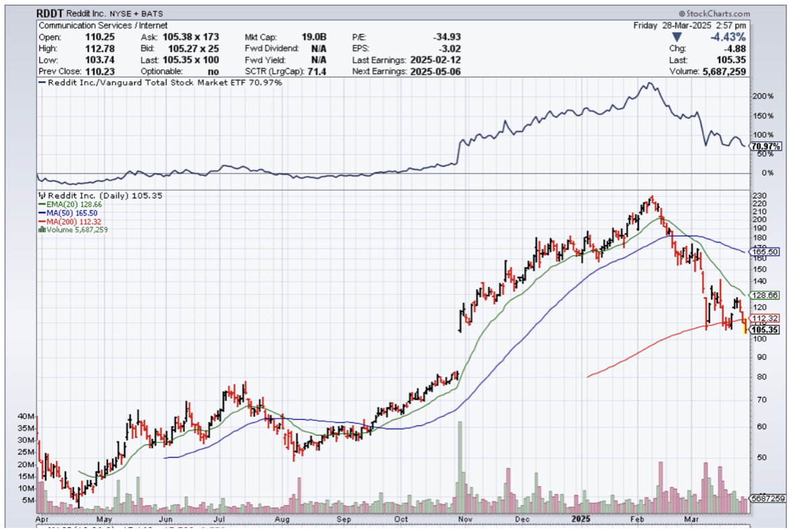Click the RDDT ticker symbol in header
This screenshot has height=532, width=790.
click(x=52, y=14)
